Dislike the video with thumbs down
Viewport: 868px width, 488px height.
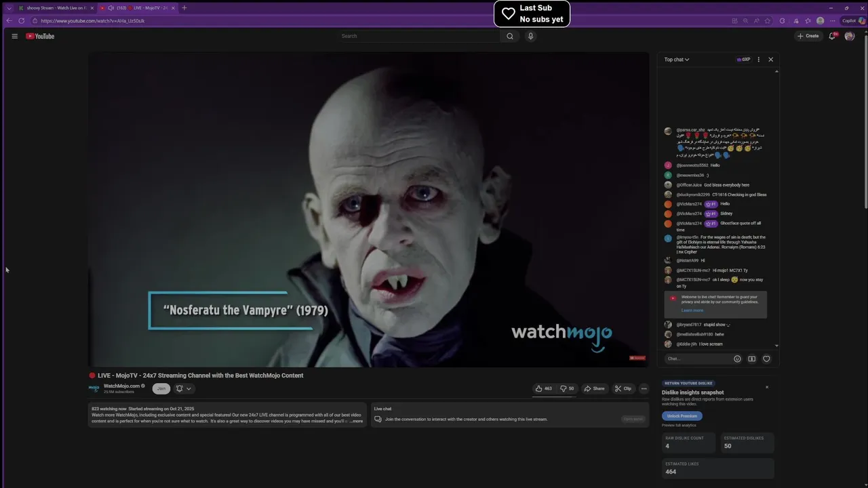click(567, 388)
